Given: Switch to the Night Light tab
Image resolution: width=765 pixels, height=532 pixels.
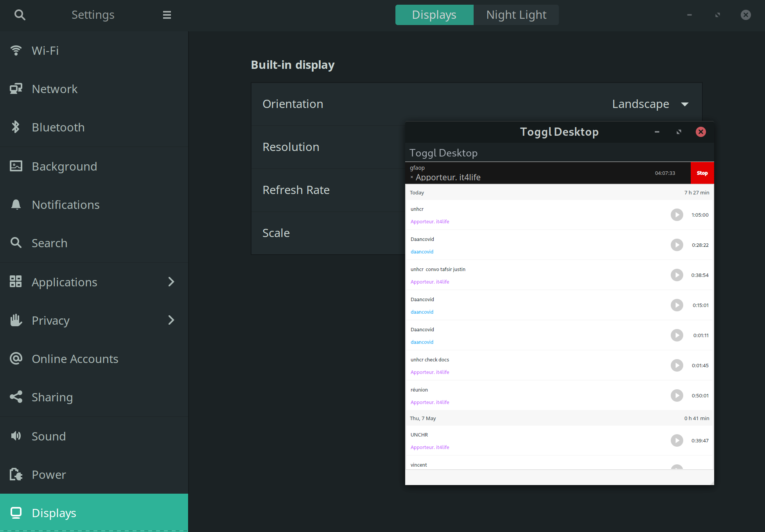Looking at the screenshot, I should tap(516, 15).
